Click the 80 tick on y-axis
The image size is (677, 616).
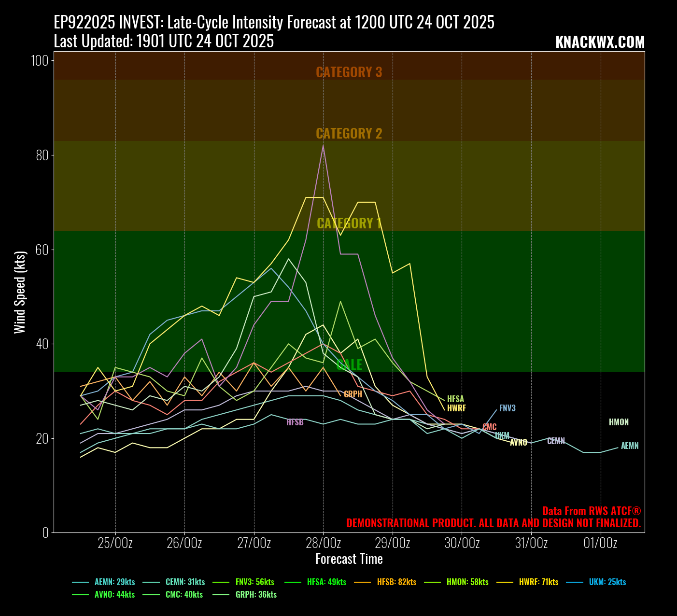[x=42, y=155]
